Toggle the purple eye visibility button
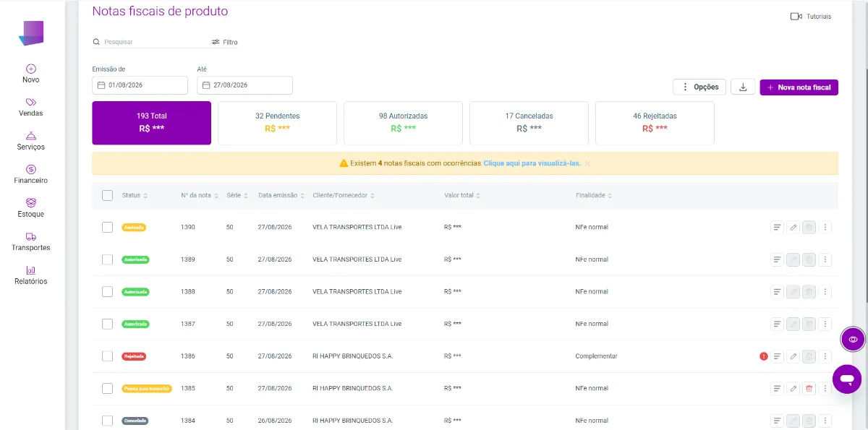This screenshot has width=868, height=430. [854, 339]
